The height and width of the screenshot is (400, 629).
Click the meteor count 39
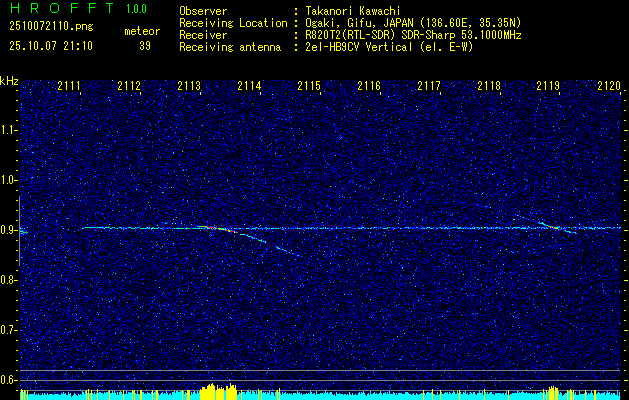145,46
